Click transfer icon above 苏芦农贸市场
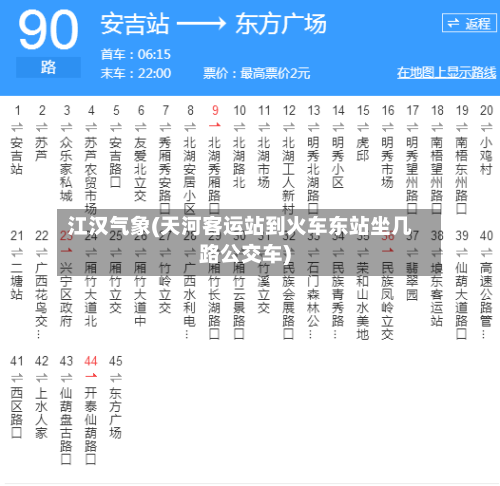This screenshot has height=486, width=500. tap(91, 127)
